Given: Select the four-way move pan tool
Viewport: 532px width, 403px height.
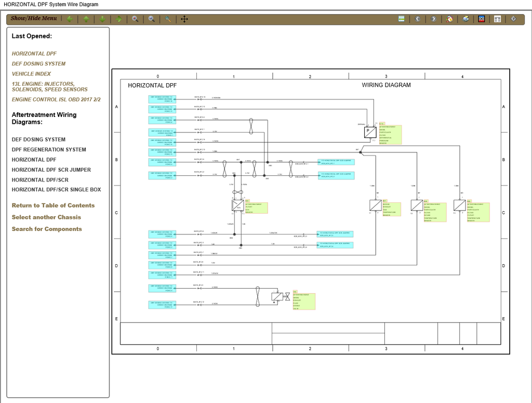Looking at the screenshot, I should (x=184, y=19).
